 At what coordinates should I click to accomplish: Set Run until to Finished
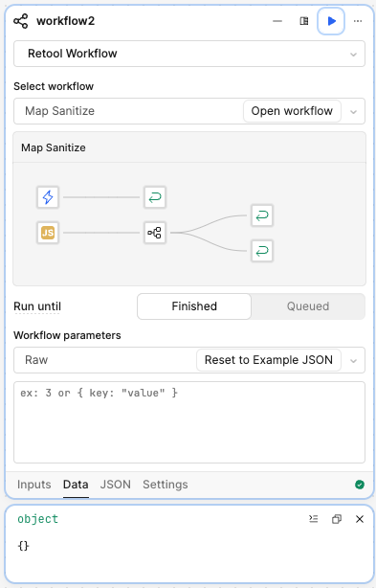tap(194, 306)
